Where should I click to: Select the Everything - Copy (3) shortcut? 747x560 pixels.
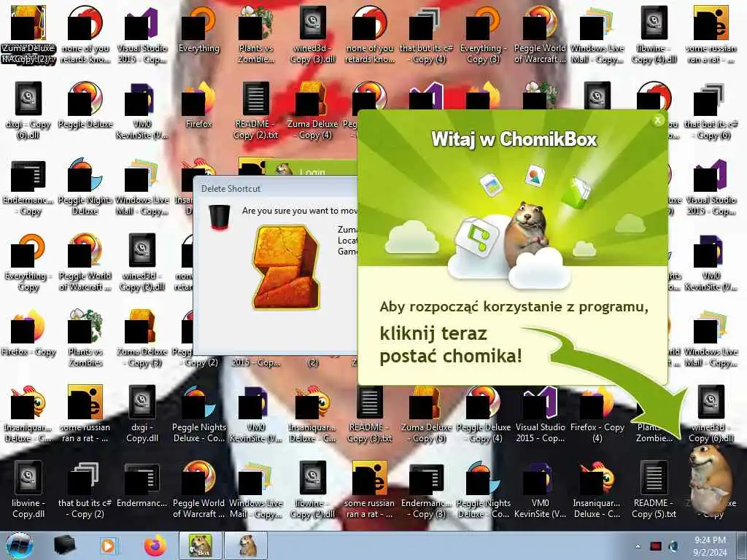point(484,34)
